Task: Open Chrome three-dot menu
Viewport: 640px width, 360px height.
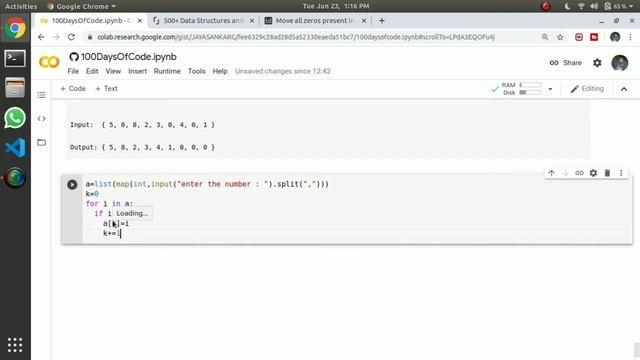Action: coord(631,37)
